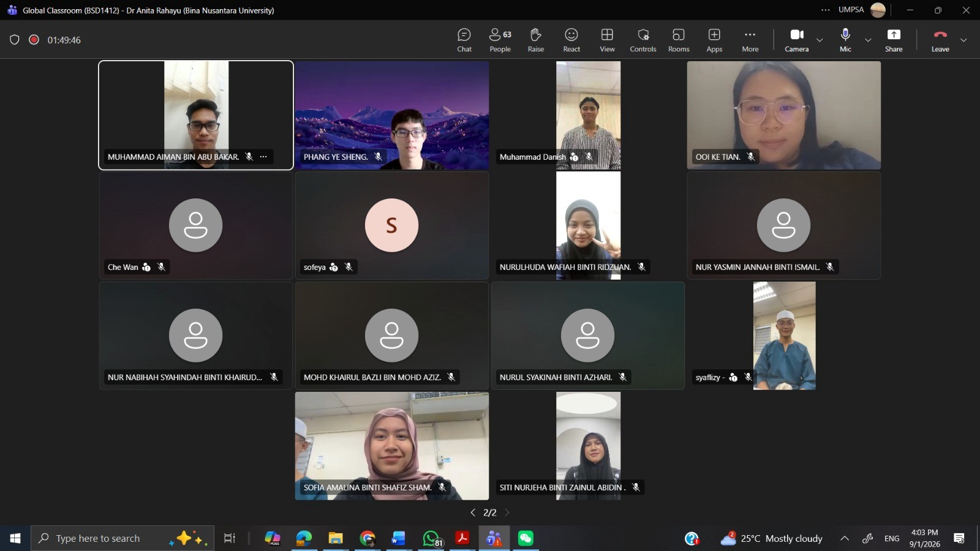Toggle the Mic mute state
The image size is (980, 551).
(x=845, y=40)
